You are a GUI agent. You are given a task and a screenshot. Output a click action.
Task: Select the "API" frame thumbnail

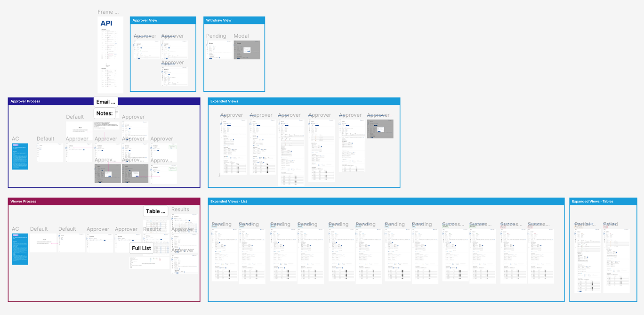coord(110,53)
